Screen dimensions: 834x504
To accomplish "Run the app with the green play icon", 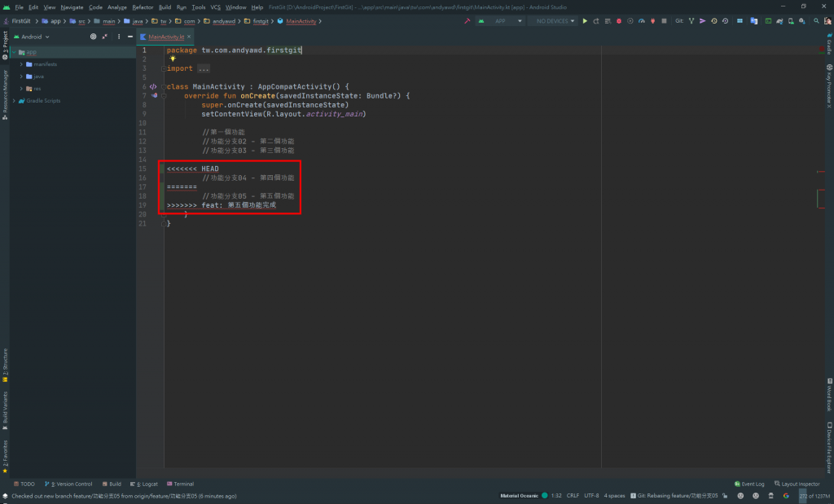I will point(585,21).
